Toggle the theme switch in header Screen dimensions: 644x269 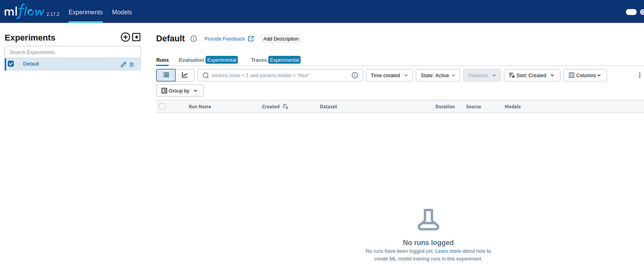click(x=631, y=12)
